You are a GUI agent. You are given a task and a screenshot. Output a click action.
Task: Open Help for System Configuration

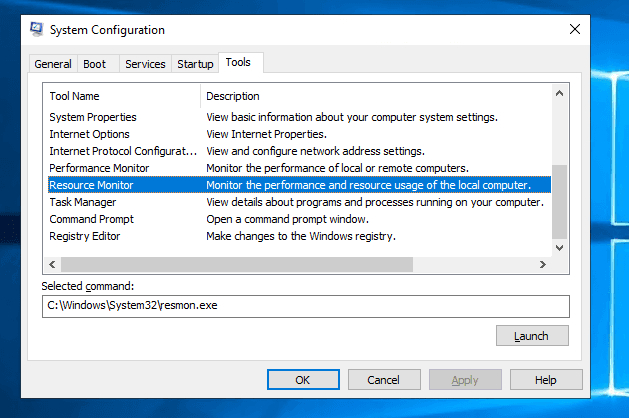point(545,380)
